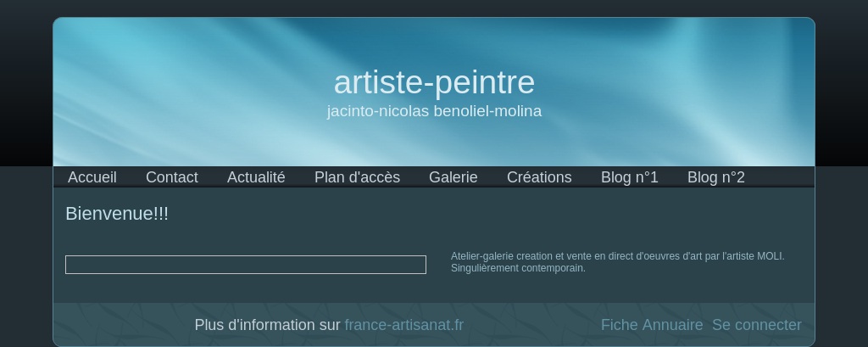Click the Créations menu entry
The height and width of the screenshot is (347, 868).
click(539, 177)
